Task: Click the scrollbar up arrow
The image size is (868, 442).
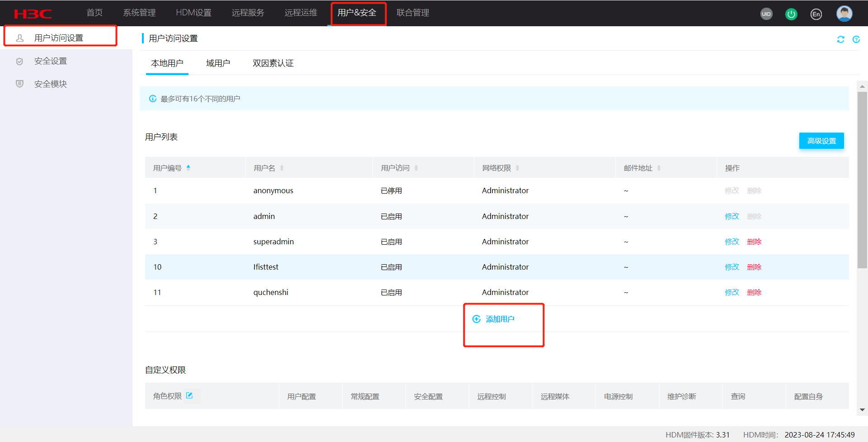Action: point(862,86)
